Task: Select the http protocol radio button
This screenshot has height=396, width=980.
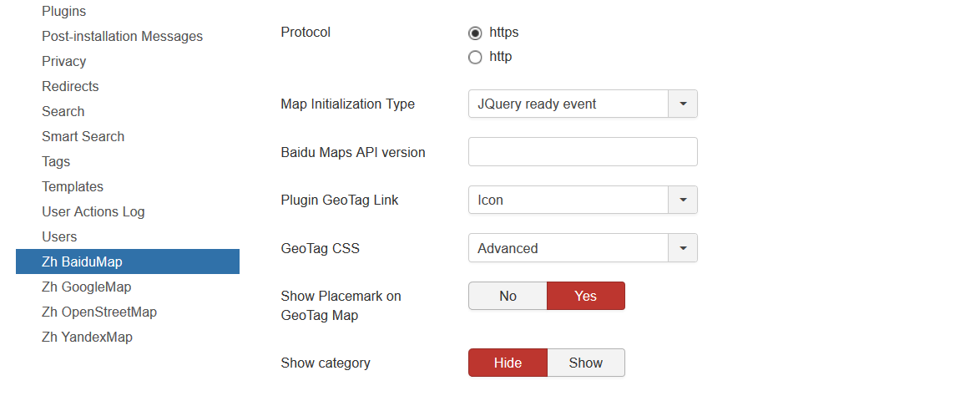Action: click(475, 58)
